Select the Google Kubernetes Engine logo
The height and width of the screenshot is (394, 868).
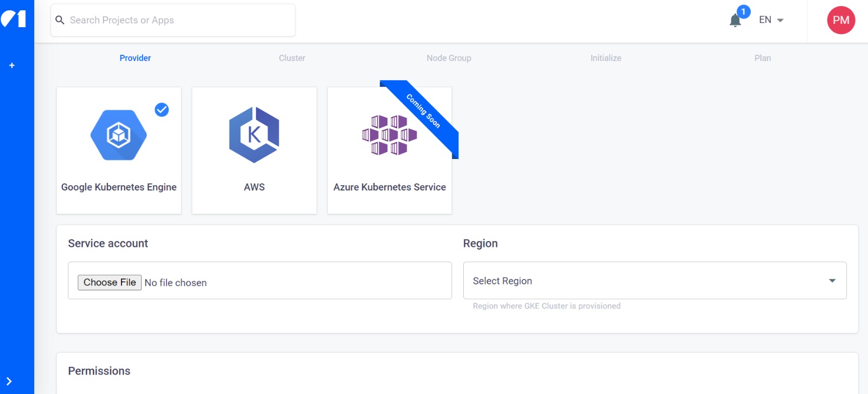point(119,135)
